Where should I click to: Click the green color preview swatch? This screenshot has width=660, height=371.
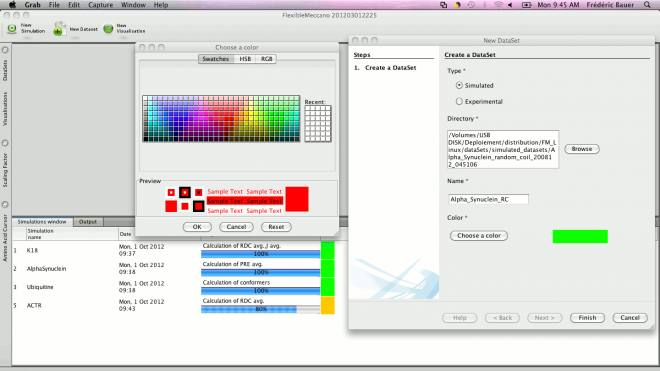coord(580,236)
